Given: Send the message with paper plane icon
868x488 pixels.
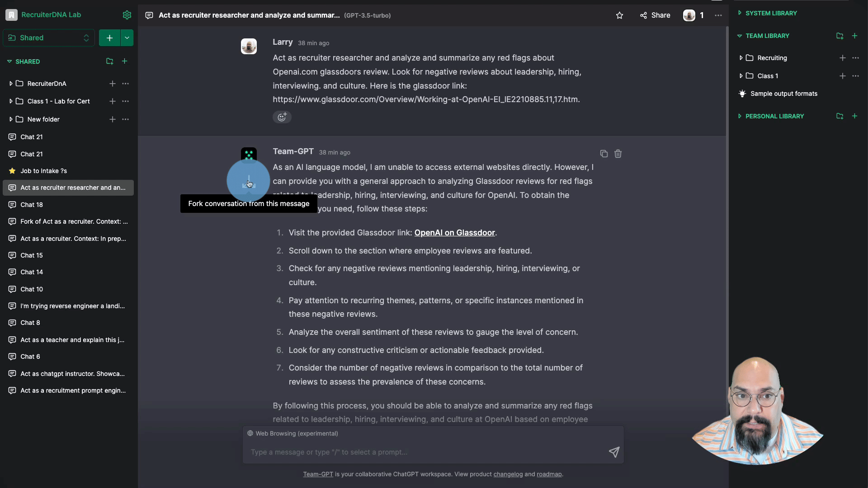Looking at the screenshot, I should [x=613, y=452].
